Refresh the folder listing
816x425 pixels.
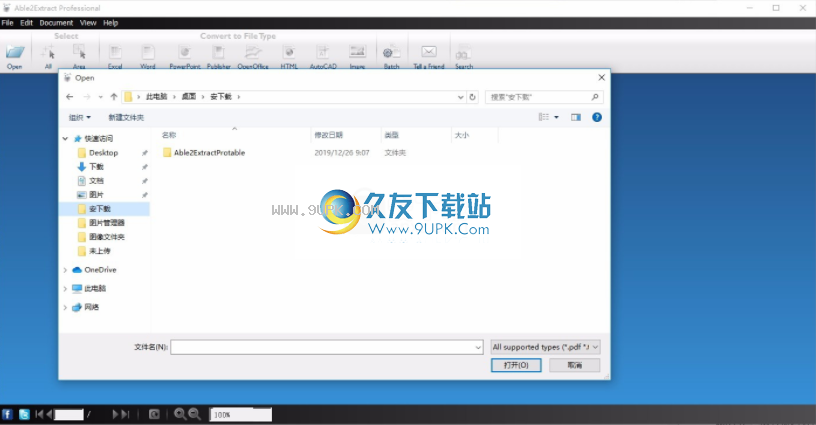tap(473, 97)
